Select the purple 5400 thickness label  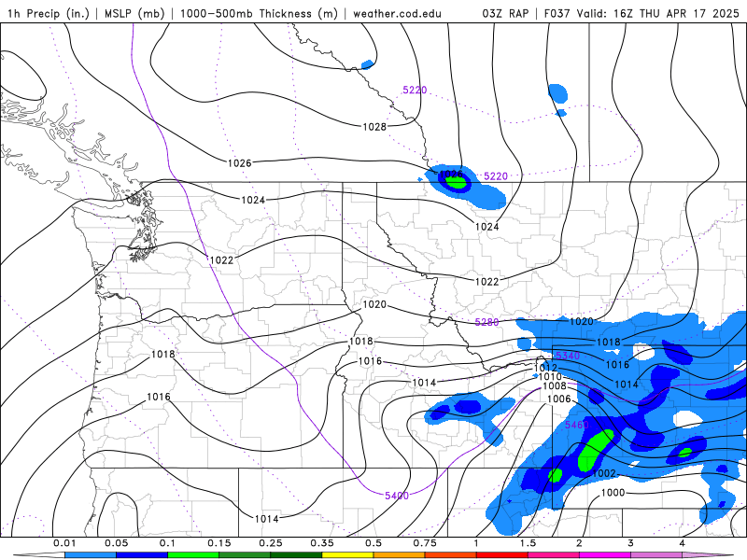click(x=397, y=496)
